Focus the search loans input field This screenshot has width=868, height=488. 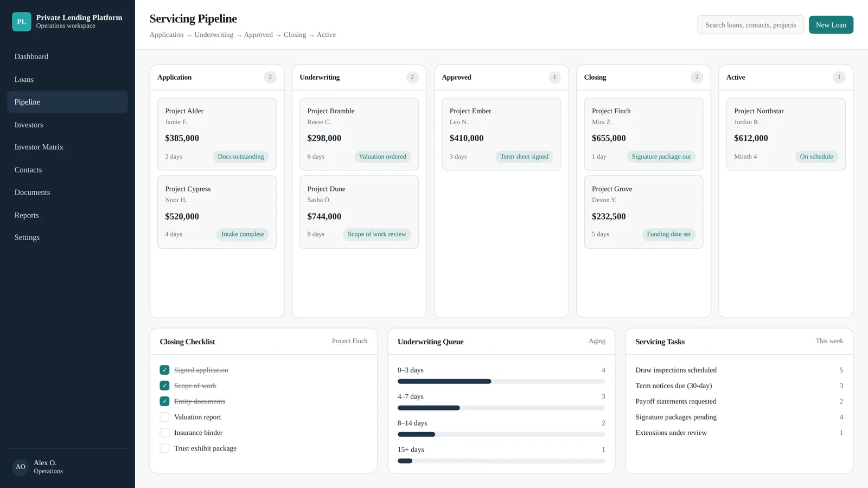[x=750, y=25]
